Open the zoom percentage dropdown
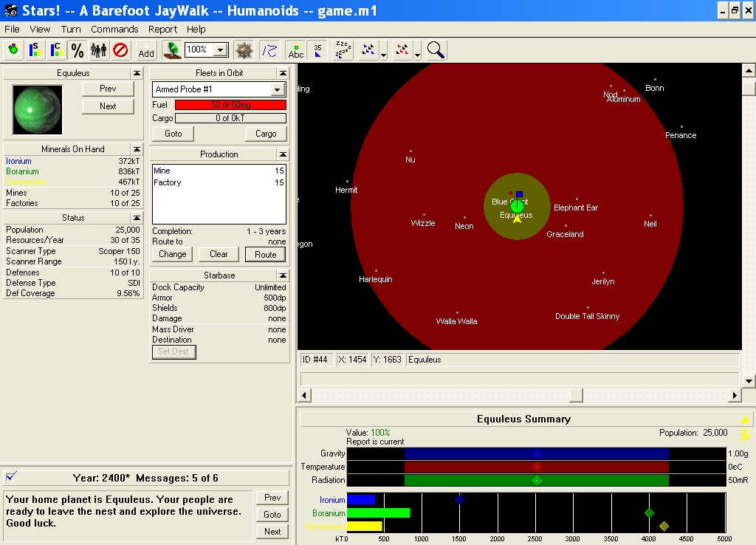The image size is (756, 545). [220, 50]
